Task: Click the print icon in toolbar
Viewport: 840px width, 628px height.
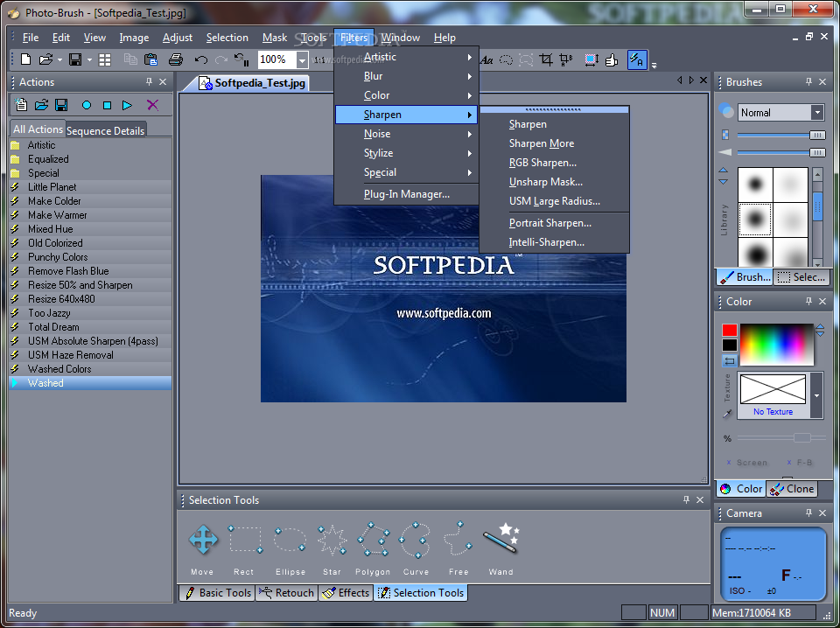Action: (175, 59)
